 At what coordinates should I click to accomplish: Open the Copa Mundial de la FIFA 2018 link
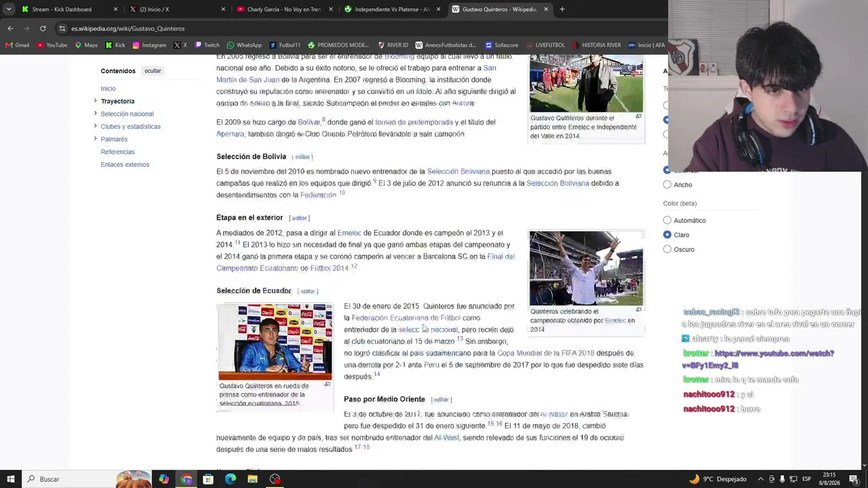point(545,353)
